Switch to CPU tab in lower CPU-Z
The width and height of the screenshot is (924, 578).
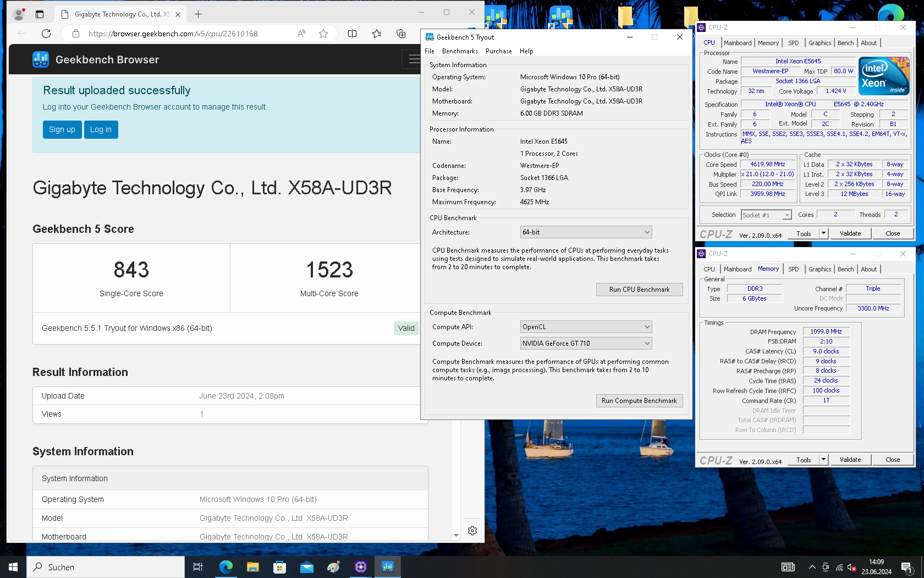point(710,269)
